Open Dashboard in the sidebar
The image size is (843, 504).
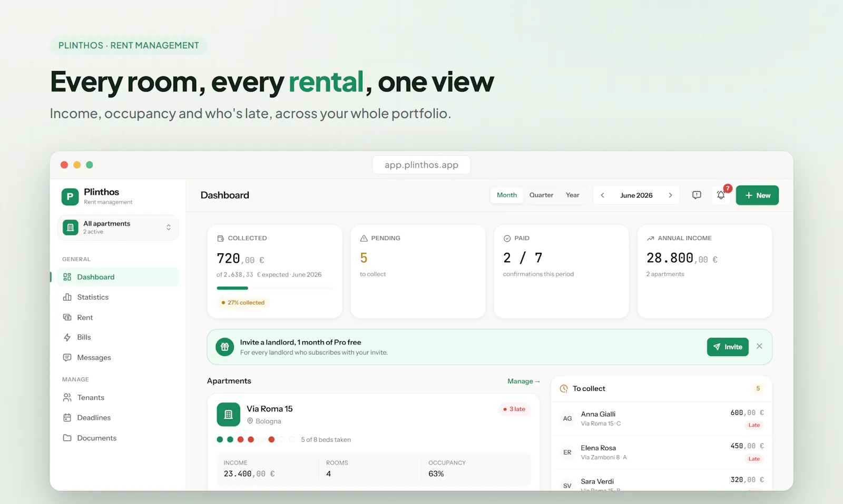118,277
